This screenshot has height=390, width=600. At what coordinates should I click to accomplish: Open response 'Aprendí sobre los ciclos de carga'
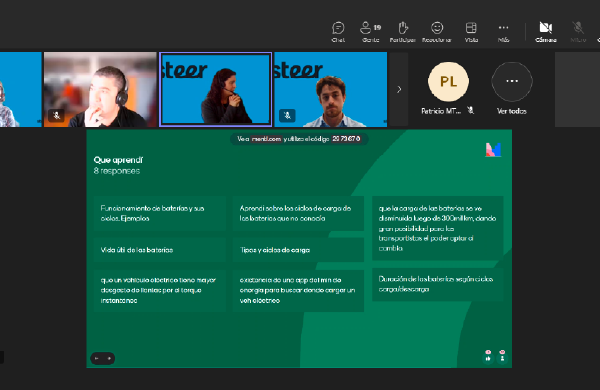(298, 213)
